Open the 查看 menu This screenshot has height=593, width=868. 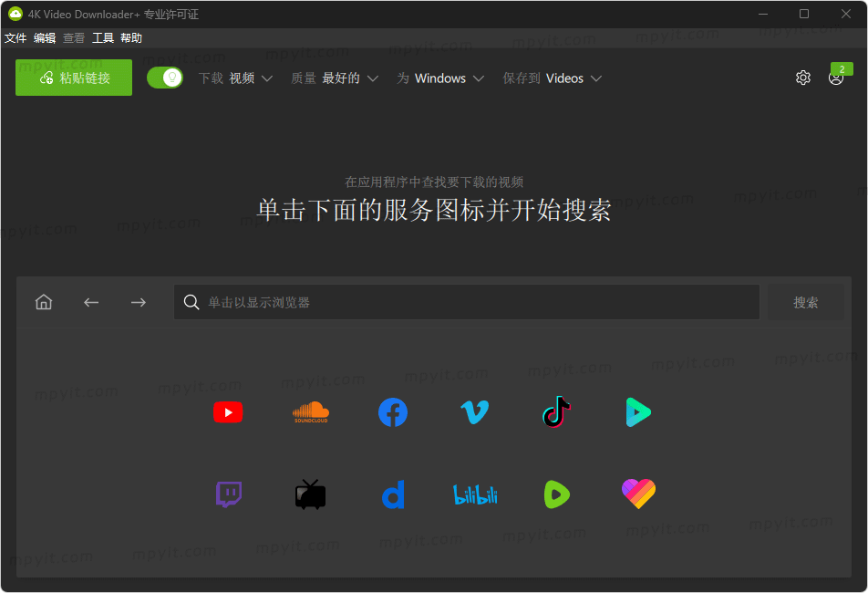[x=74, y=37]
